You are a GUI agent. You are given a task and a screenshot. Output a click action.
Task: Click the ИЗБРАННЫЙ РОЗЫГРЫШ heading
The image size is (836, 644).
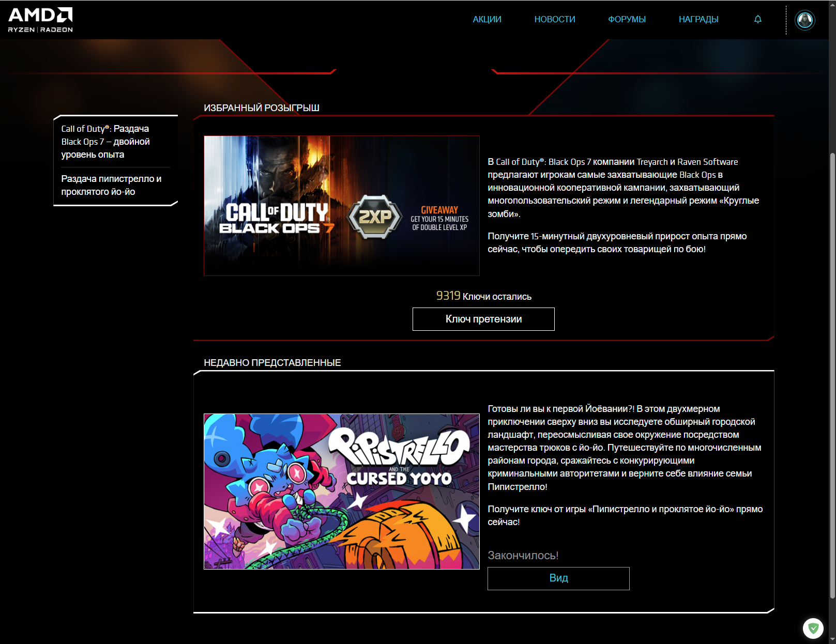pos(262,108)
